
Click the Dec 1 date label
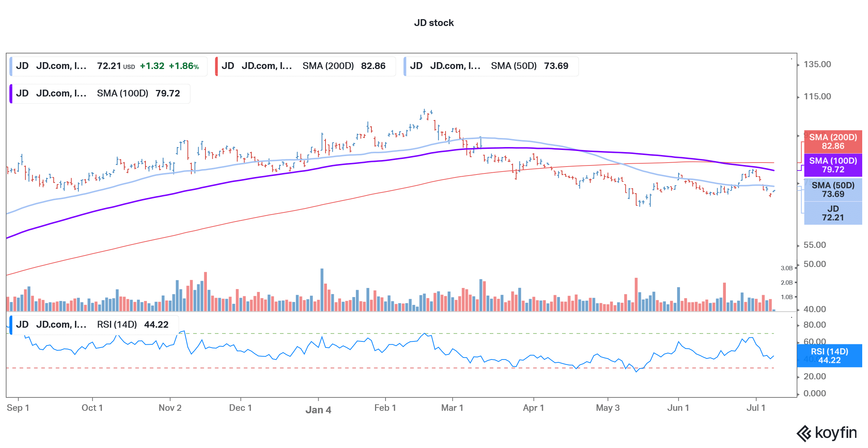point(241,408)
